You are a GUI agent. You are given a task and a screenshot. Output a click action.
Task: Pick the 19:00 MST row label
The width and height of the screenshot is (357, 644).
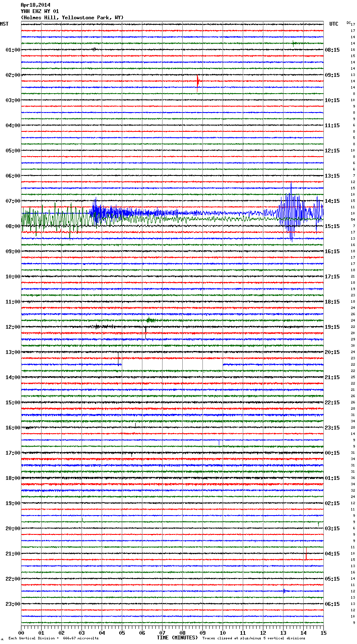[x=13, y=503]
